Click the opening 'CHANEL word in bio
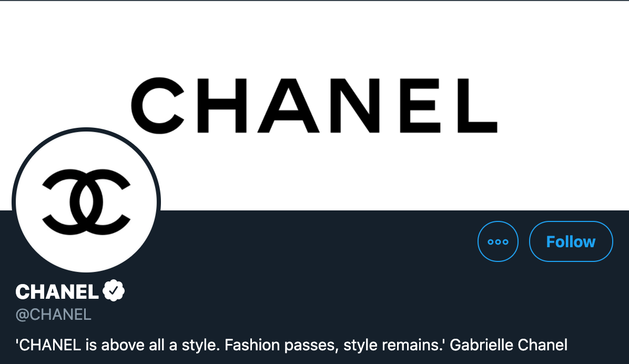 48,345
